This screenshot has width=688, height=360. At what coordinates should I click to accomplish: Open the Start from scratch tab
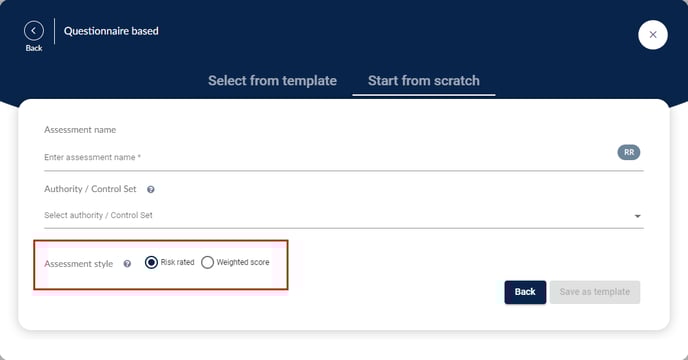click(x=424, y=81)
